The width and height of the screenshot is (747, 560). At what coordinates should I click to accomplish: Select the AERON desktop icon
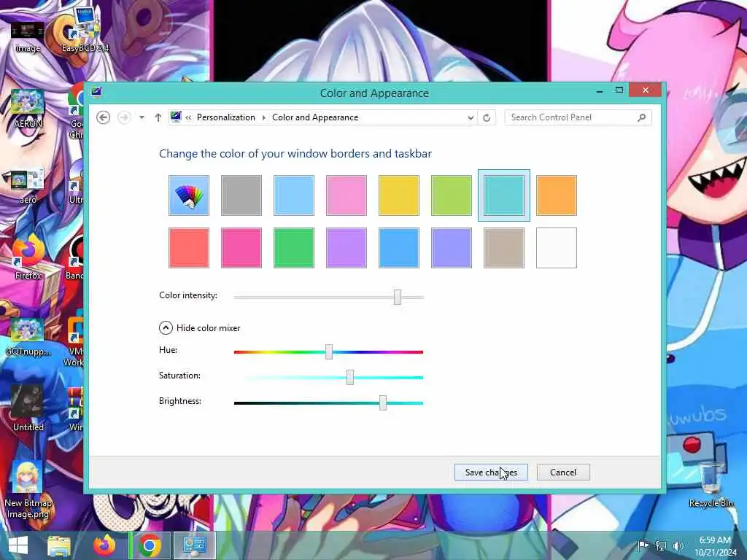click(x=28, y=108)
